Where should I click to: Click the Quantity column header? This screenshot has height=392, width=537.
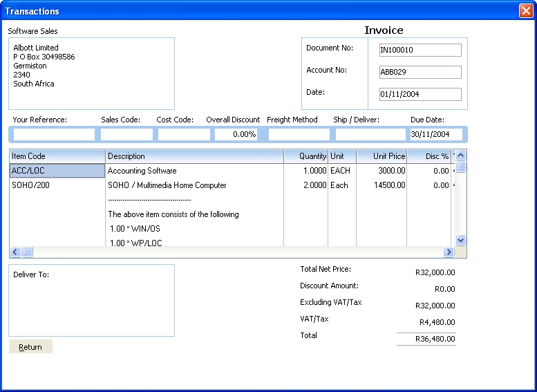[306, 156]
